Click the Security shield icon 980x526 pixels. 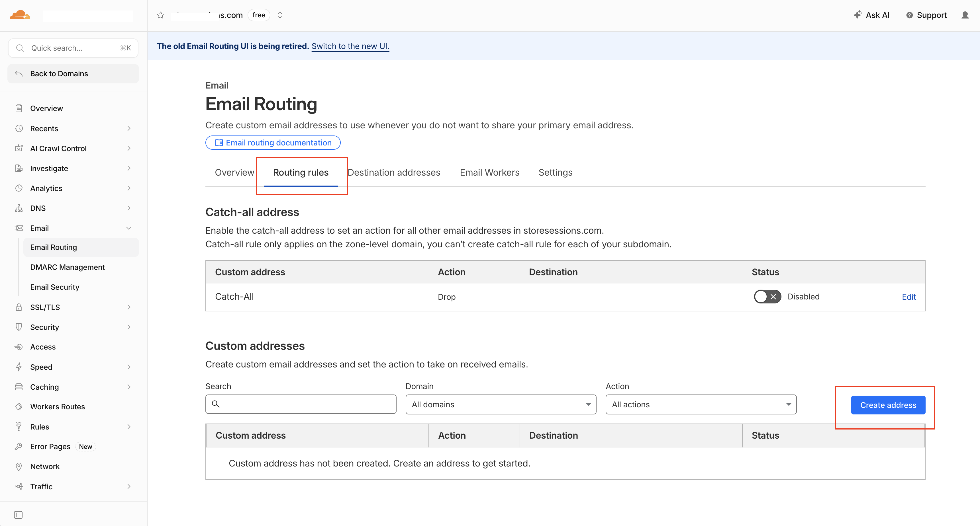19,327
